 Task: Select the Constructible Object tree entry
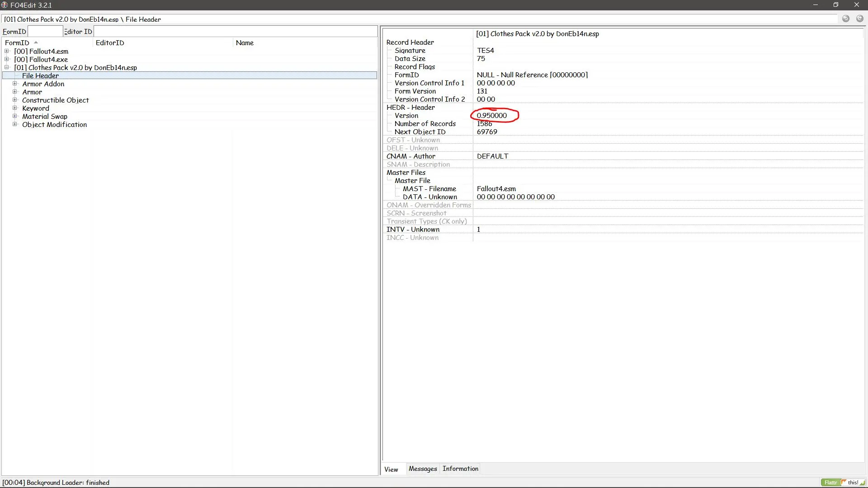tap(56, 100)
